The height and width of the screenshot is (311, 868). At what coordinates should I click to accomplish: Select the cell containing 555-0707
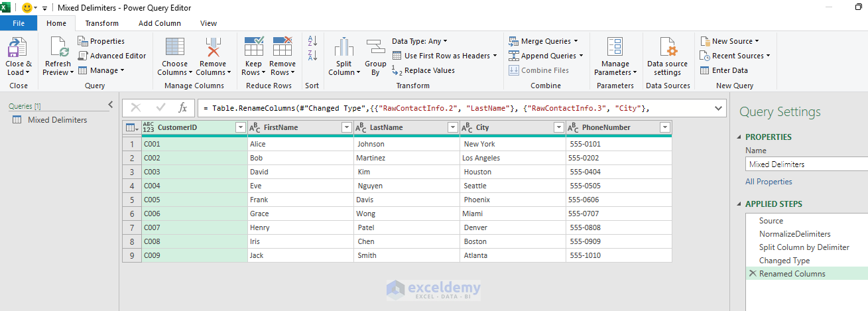(619, 214)
